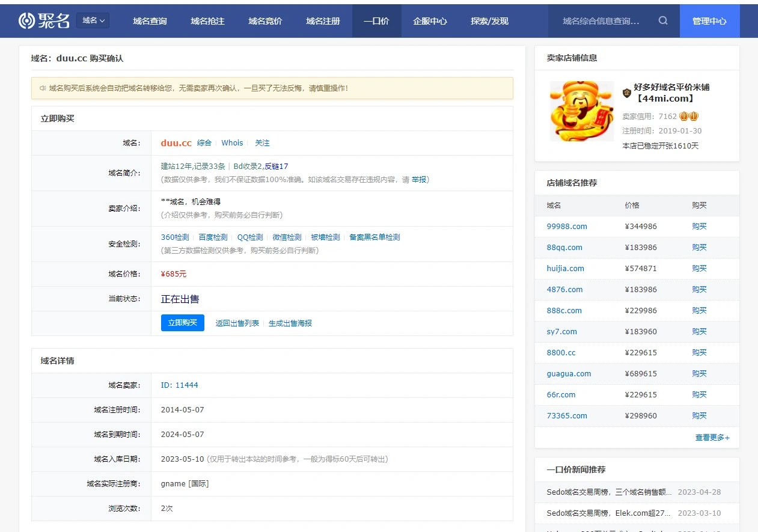Click the seller shop avatar image
758x532 pixels.
[x=582, y=111]
